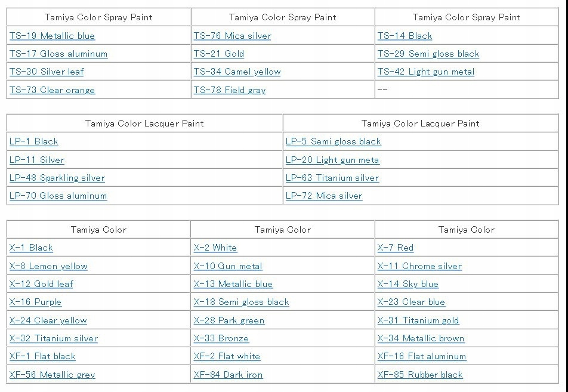Open X-11 Chrome silver link

pos(419,266)
